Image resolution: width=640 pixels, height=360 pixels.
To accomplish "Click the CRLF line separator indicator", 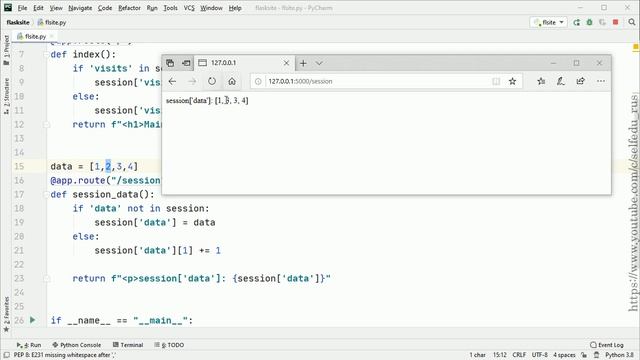I will [519, 355].
